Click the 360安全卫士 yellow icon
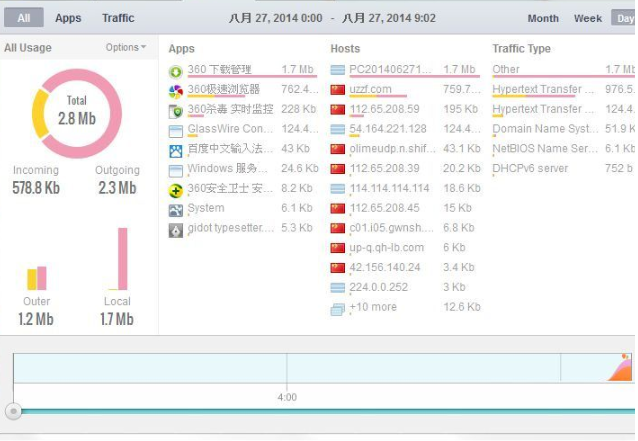 (176, 189)
